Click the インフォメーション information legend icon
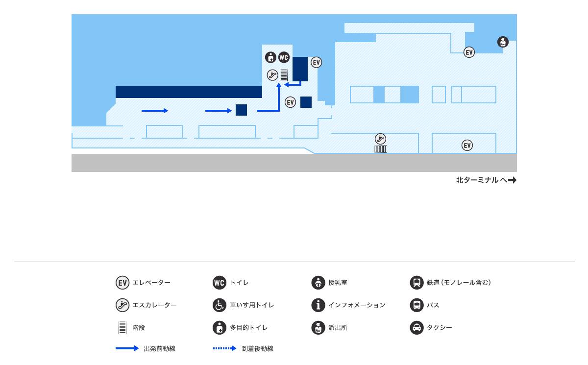The height and width of the screenshot is (365, 588). (318, 305)
